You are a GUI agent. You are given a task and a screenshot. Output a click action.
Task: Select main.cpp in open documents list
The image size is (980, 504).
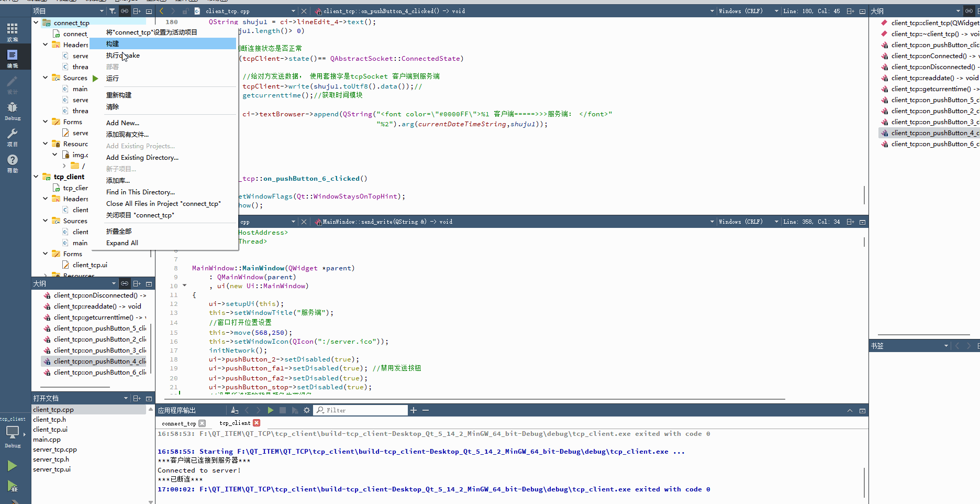pos(47,440)
